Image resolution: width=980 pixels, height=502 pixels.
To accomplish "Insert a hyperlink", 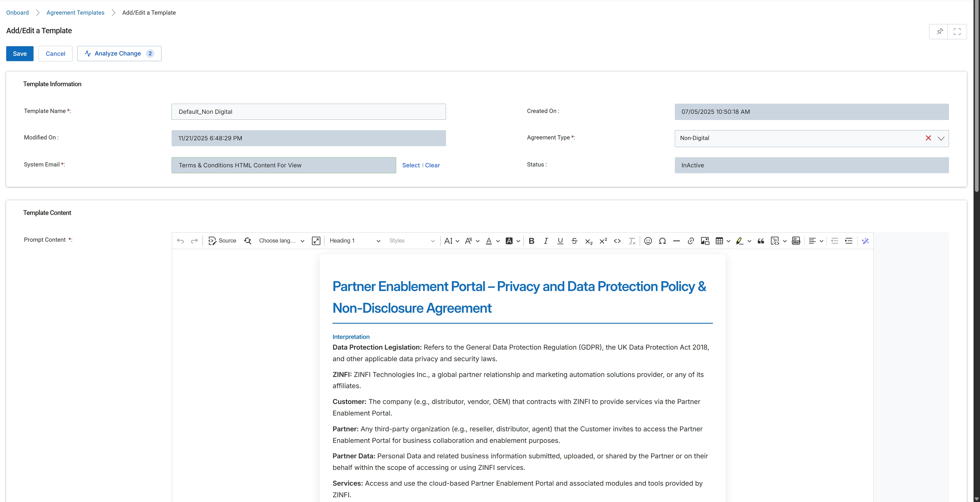I will pos(691,241).
